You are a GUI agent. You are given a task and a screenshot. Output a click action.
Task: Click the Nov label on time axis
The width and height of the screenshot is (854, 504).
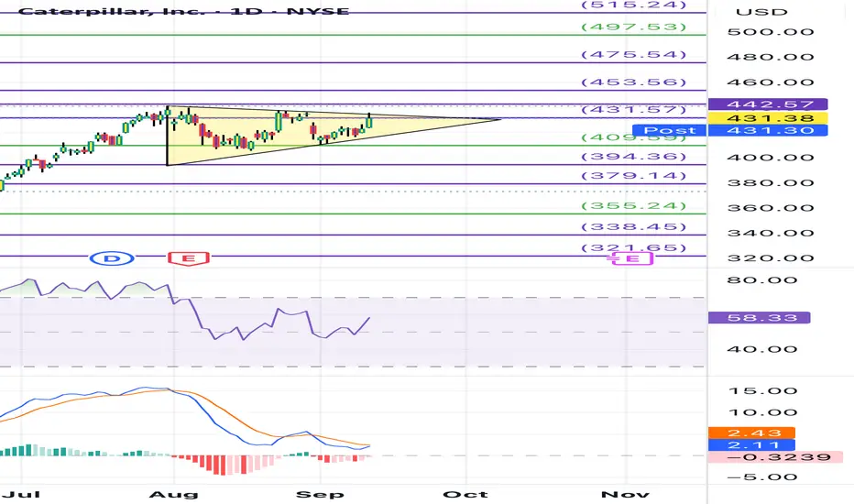click(625, 495)
